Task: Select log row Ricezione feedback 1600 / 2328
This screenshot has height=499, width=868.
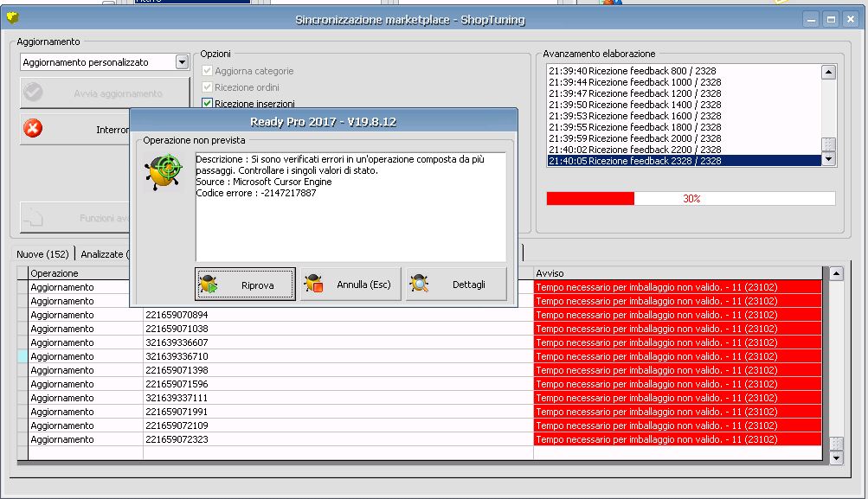Action: (x=684, y=116)
